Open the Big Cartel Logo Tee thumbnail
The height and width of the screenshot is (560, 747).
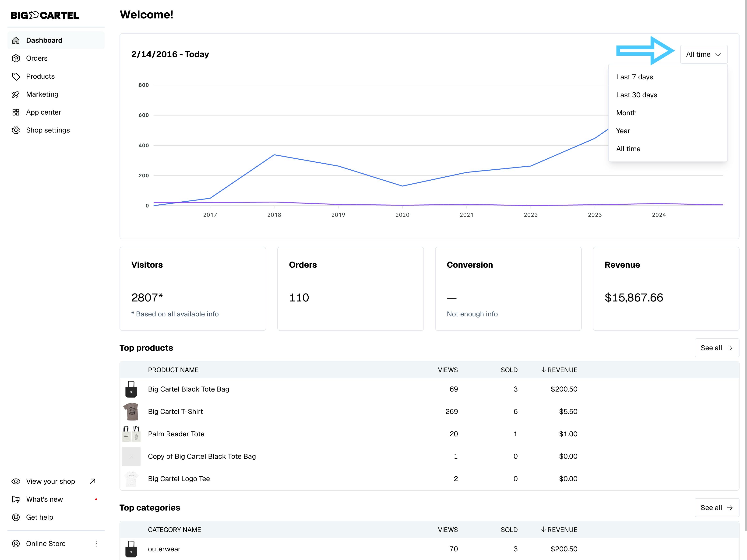(131, 479)
